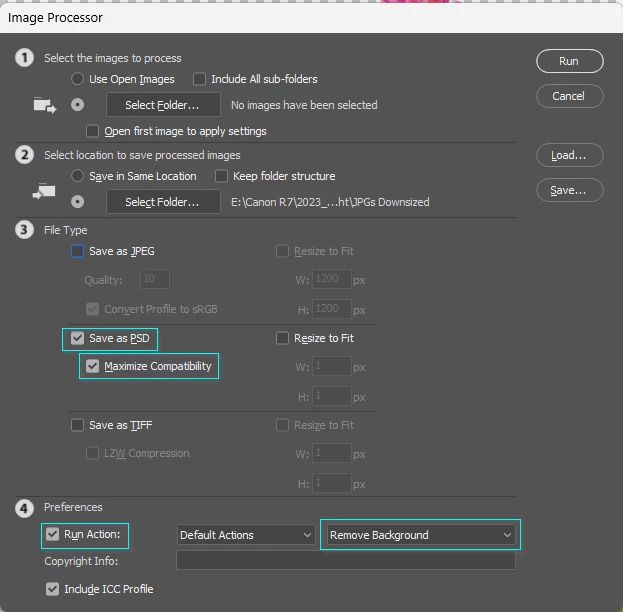Enable PSD Resize to Fit checkbox
The image size is (623, 612).
pyautogui.click(x=282, y=338)
